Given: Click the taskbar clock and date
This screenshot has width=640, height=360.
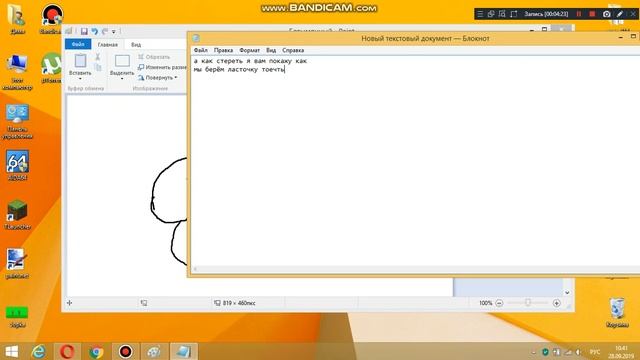Looking at the screenshot, I should pos(621,352).
